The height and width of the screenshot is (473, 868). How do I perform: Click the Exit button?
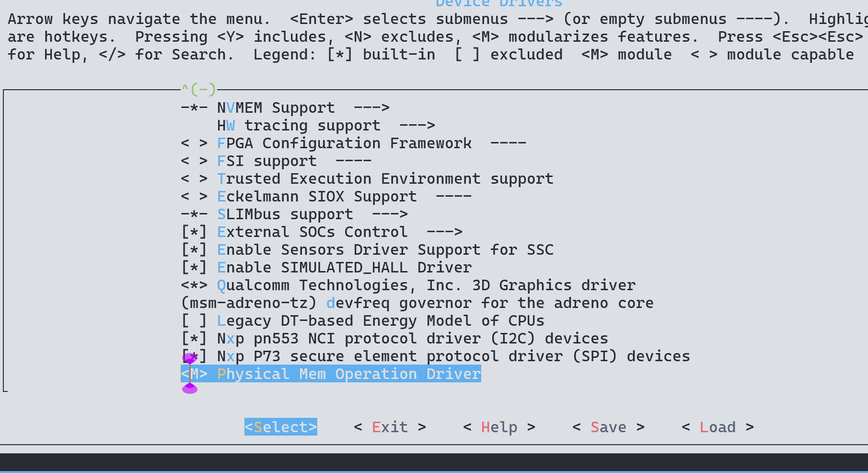pos(390,427)
